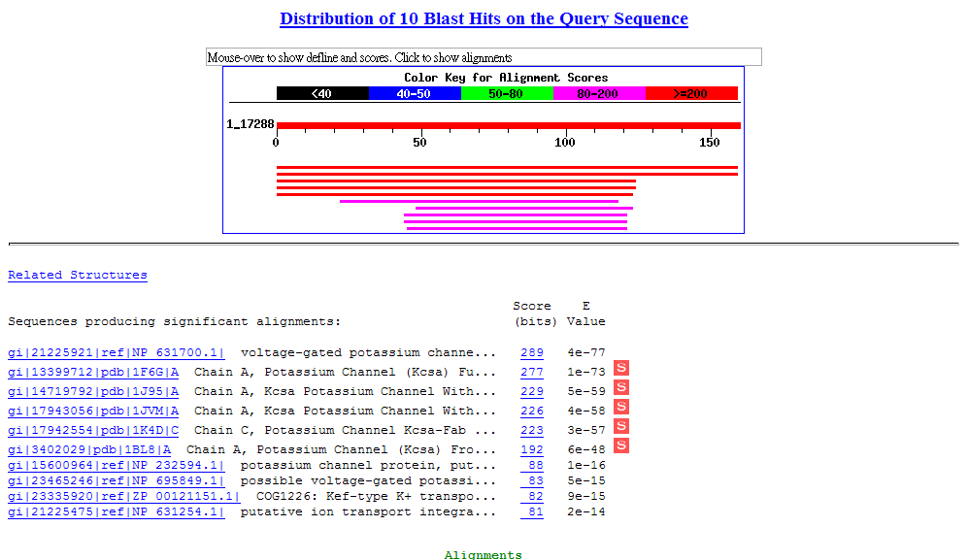
Task: Click the mouse-over defline text field
Action: coord(484,57)
